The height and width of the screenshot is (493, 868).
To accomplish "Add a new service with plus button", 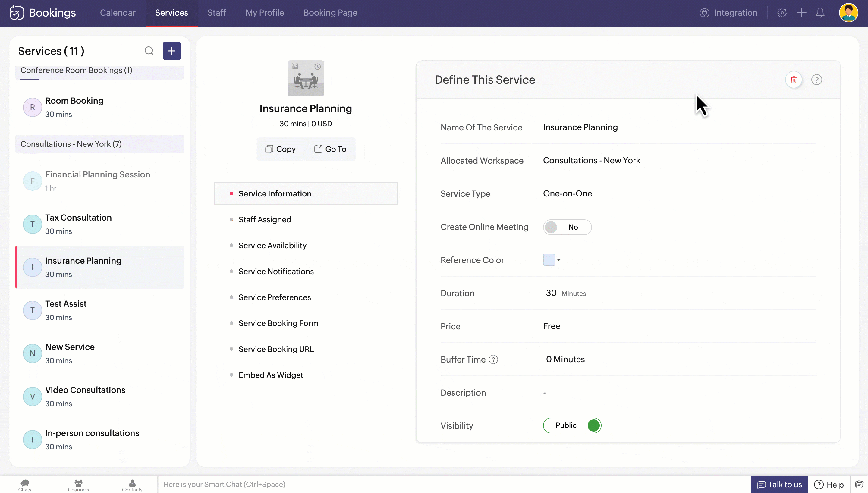I will pyautogui.click(x=171, y=51).
